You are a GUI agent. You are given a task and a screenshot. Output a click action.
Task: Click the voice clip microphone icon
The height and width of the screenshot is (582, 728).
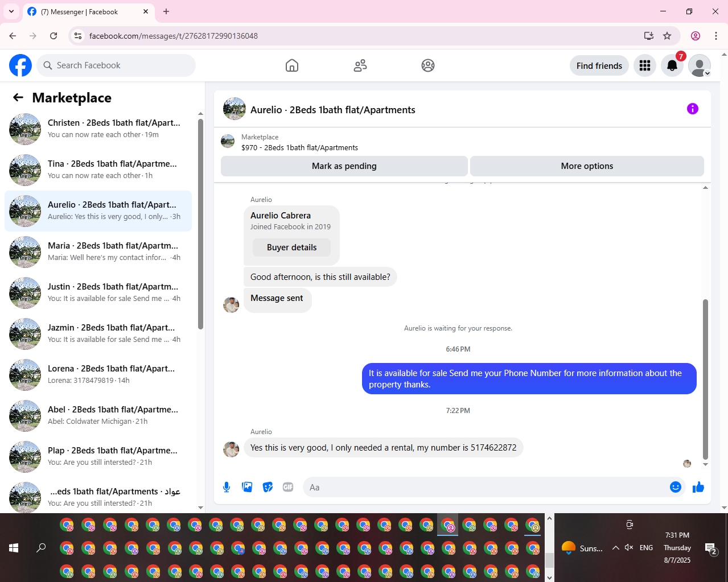227,487
